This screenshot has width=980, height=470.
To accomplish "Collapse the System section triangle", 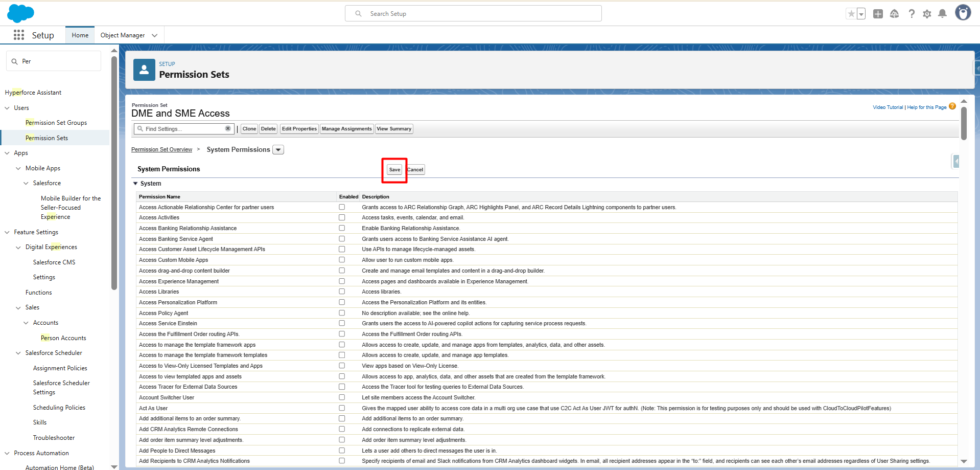I will (x=135, y=184).
